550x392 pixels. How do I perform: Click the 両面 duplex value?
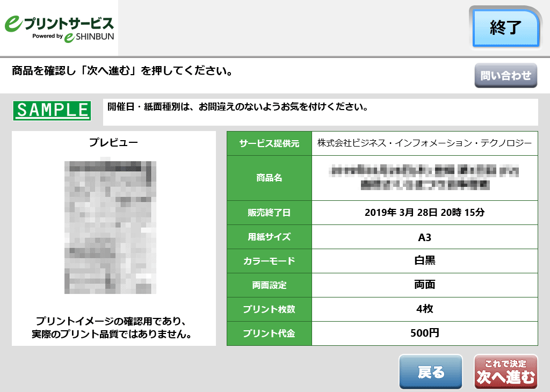[425, 286]
